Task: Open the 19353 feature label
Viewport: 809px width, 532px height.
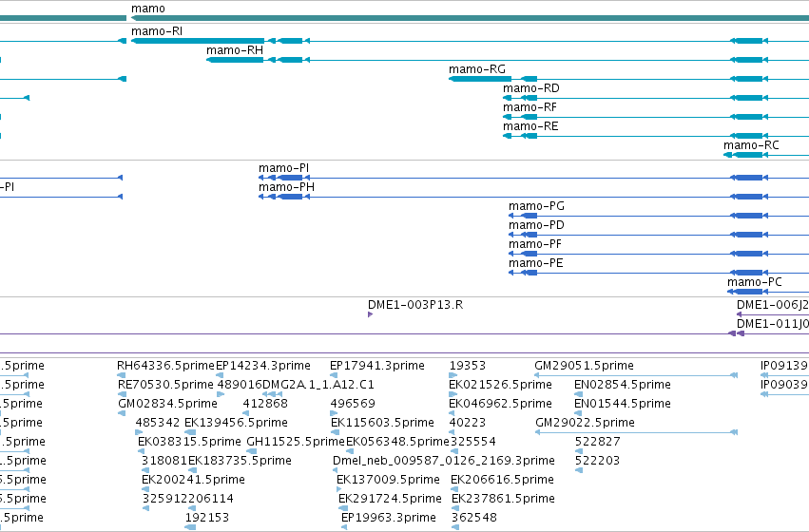Action: point(468,366)
